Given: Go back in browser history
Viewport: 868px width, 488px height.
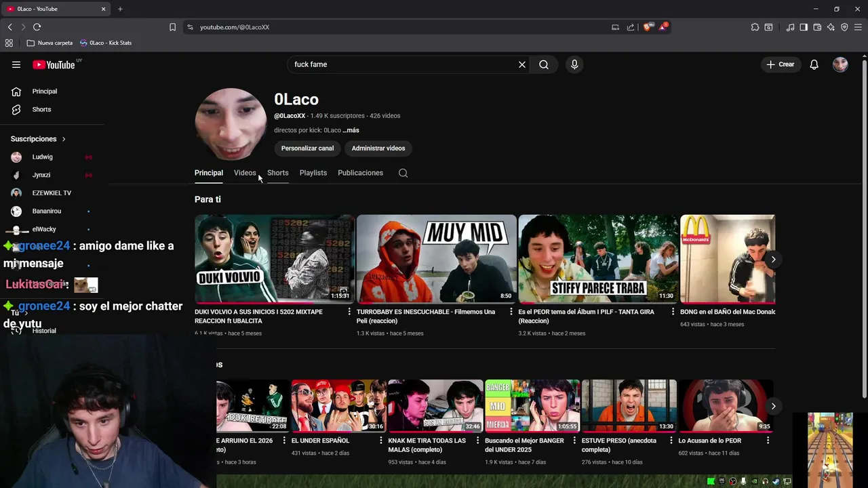Looking at the screenshot, I should tap(9, 27).
